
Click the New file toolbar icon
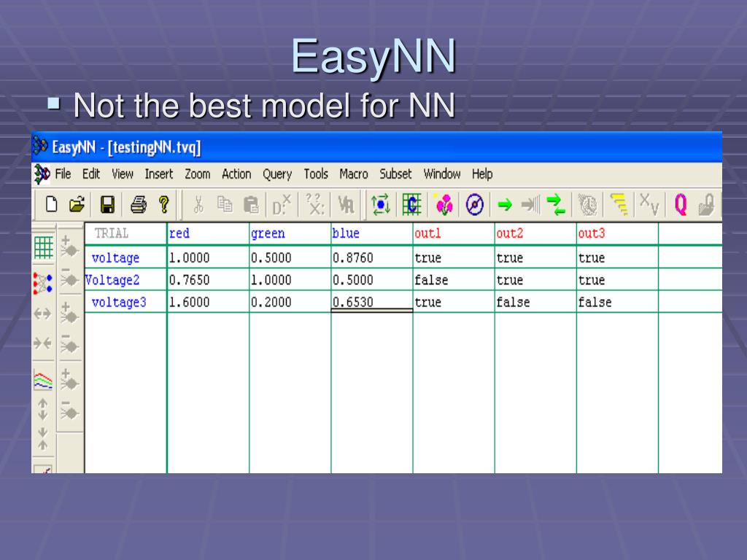pyautogui.click(x=52, y=205)
